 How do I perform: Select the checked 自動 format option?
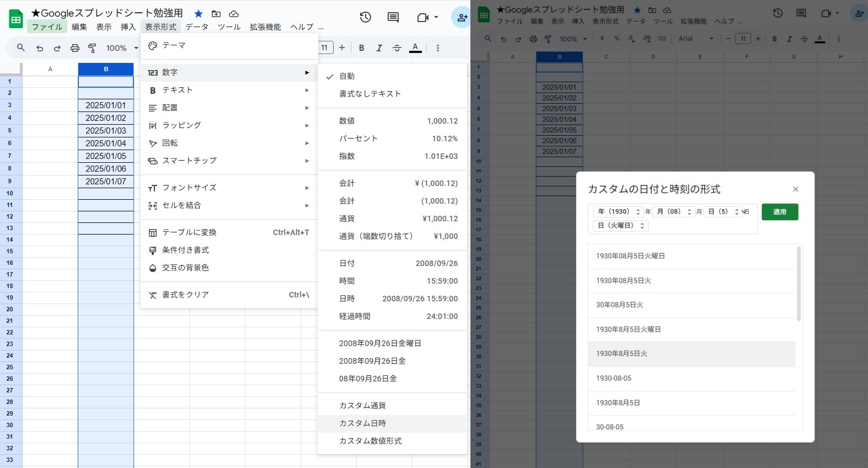(x=347, y=76)
